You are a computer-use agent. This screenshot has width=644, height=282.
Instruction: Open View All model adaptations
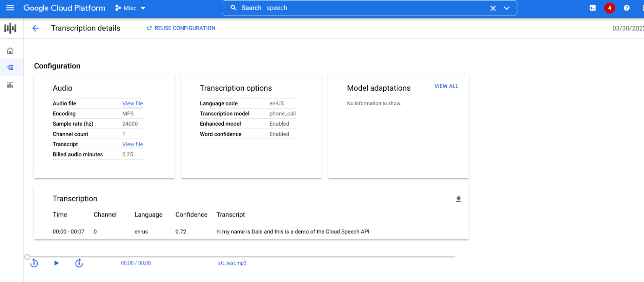[446, 86]
